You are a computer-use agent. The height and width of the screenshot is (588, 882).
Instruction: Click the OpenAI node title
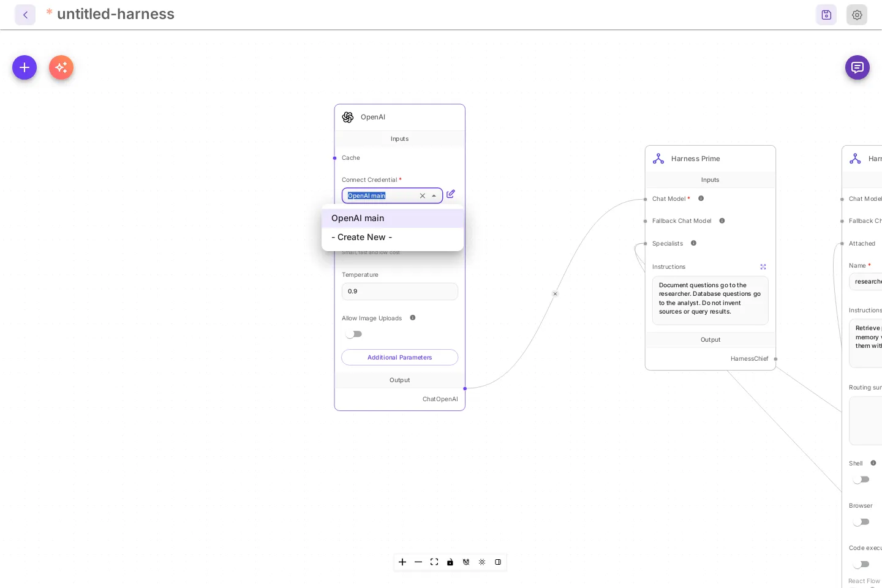[x=373, y=117]
